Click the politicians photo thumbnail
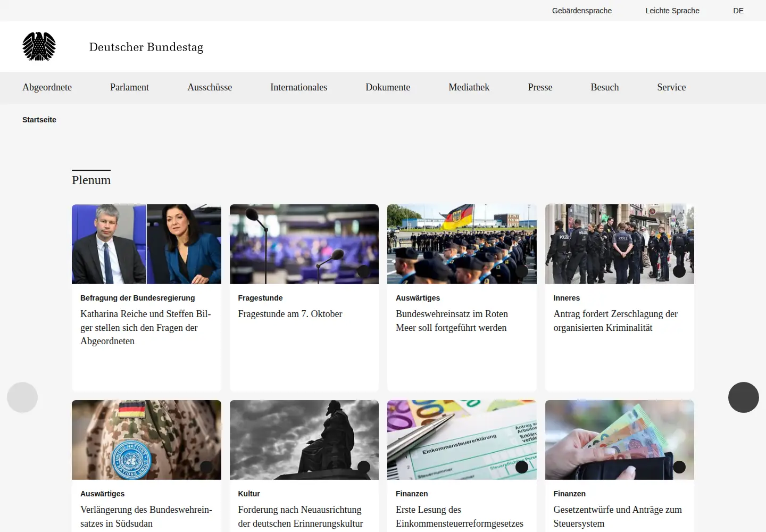 [146, 244]
